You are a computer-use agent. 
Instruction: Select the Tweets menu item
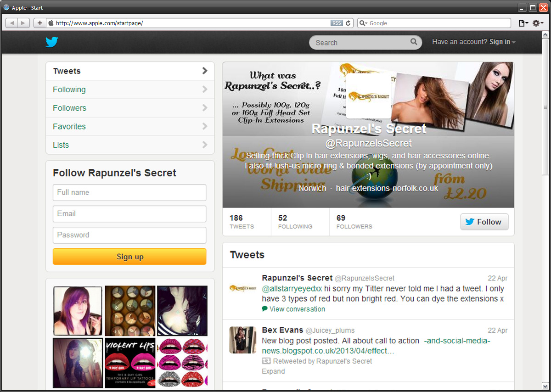(x=130, y=71)
